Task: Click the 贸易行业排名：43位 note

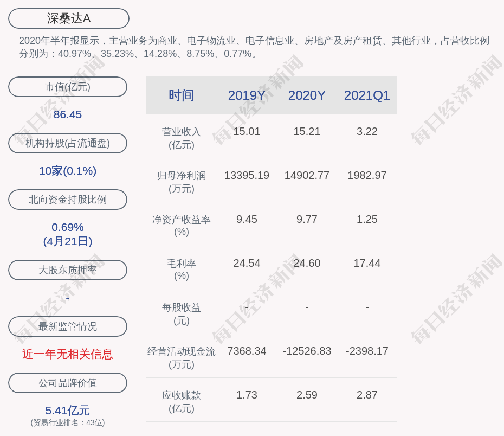Action: pyautogui.click(x=68, y=422)
